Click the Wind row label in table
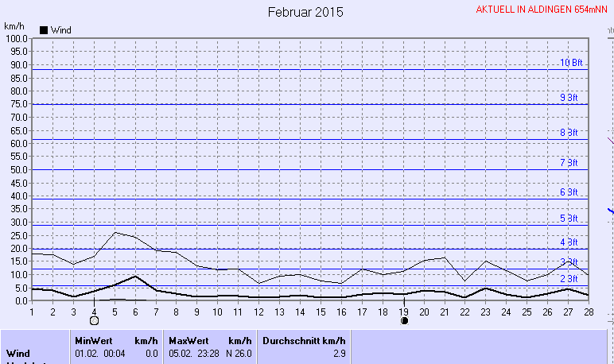 (x=18, y=352)
